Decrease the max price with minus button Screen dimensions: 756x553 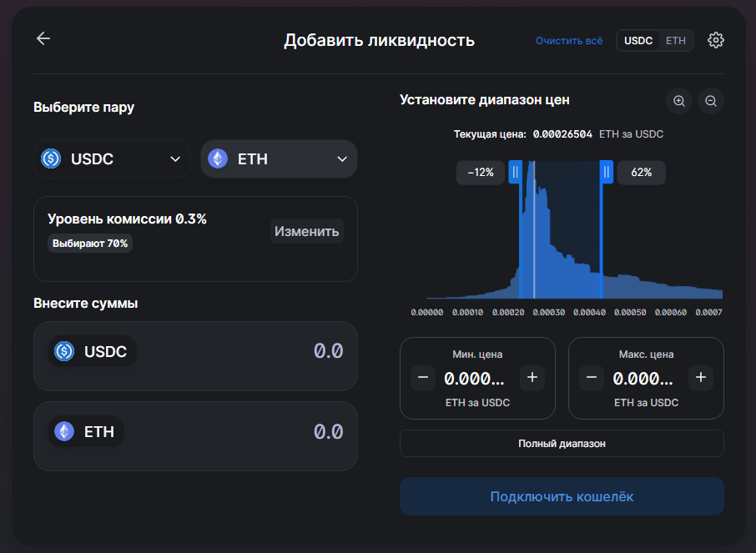(592, 378)
